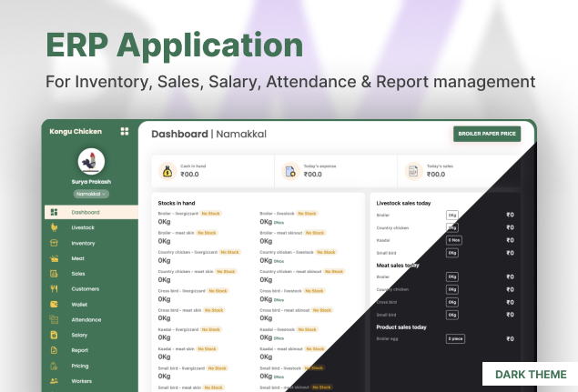The height and width of the screenshot is (392, 578).
Task: Click the rooster profile avatar
Action: 91,163
